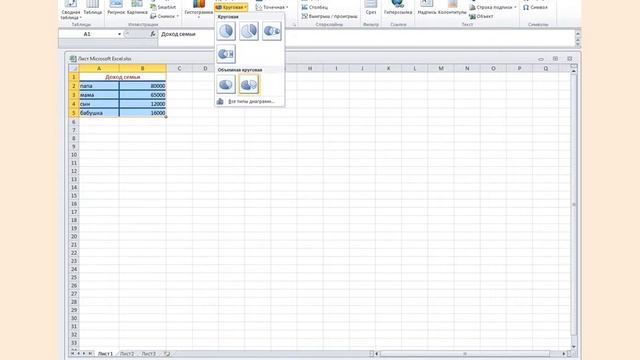
Task: Open the Строка подписи signature line dropdown
Action: [x=493, y=7]
